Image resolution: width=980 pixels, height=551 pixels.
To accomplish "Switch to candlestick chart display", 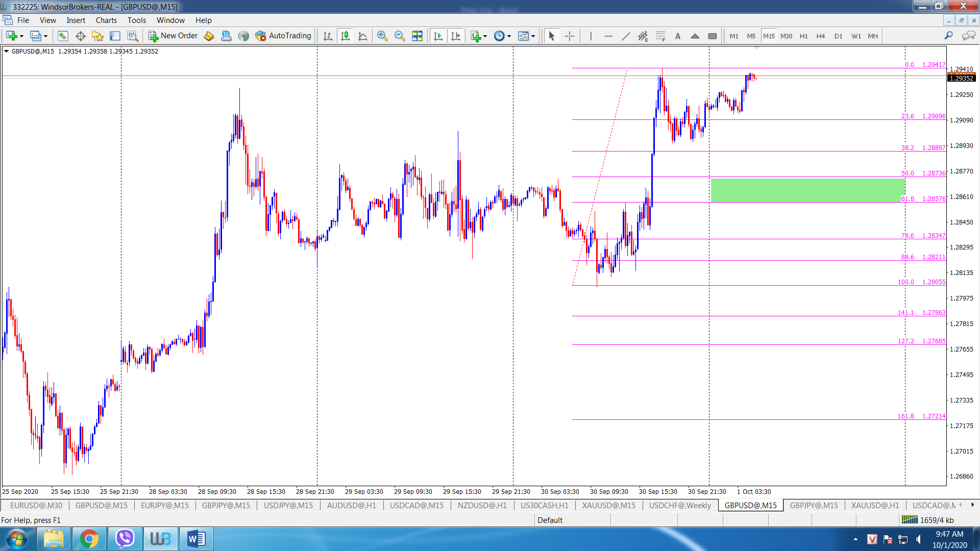I will (345, 36).
